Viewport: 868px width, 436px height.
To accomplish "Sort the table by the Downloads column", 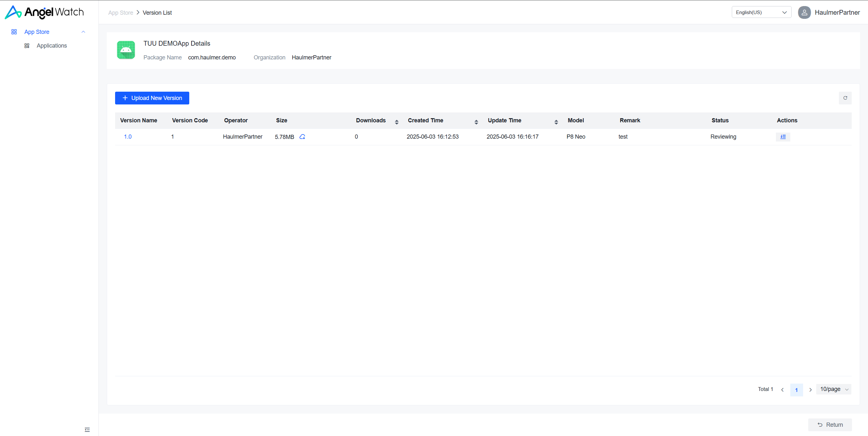I will pos(396,122).
